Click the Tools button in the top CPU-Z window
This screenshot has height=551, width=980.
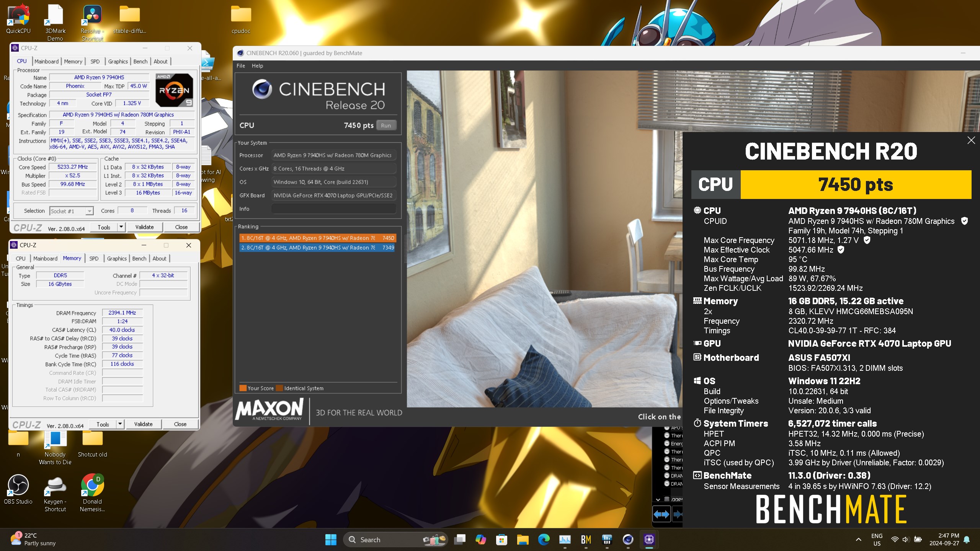coord(104,227)
